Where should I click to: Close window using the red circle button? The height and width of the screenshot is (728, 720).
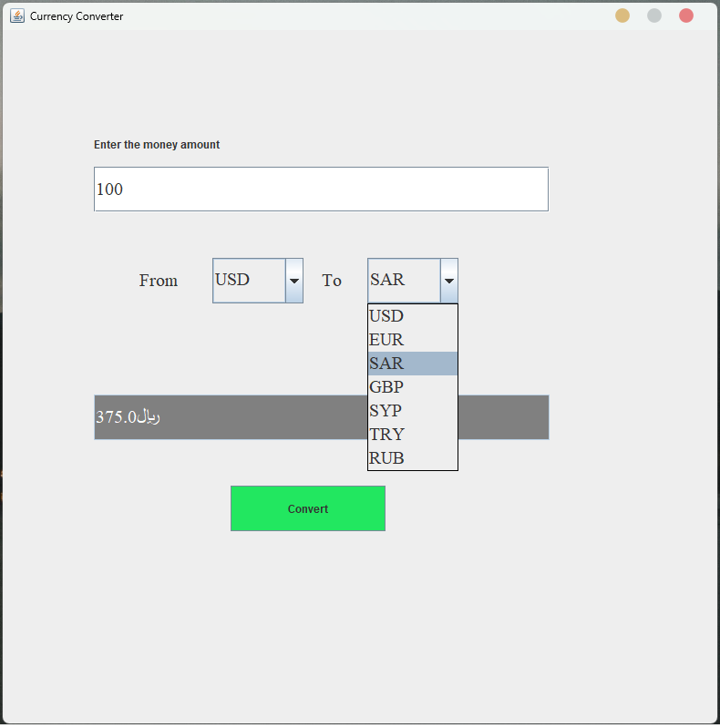pyautogui.click(x=686, y=15)
